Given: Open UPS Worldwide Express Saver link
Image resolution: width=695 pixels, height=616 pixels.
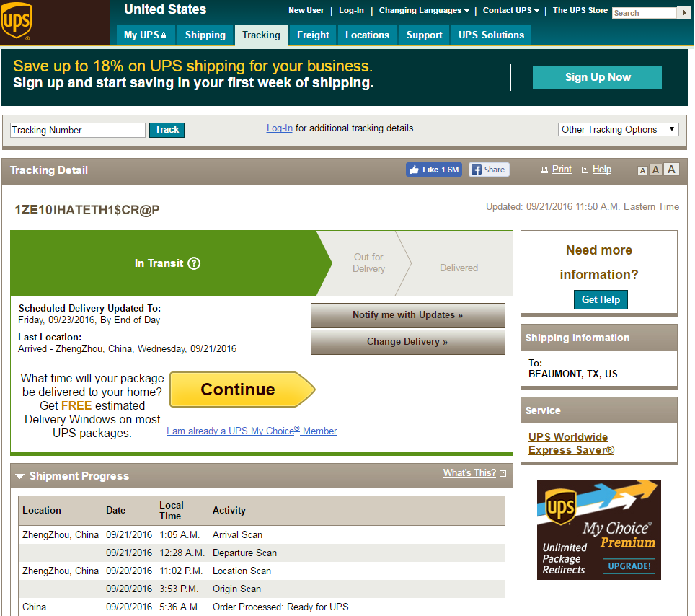Looking at the screenshot, I should pos(571,444).
